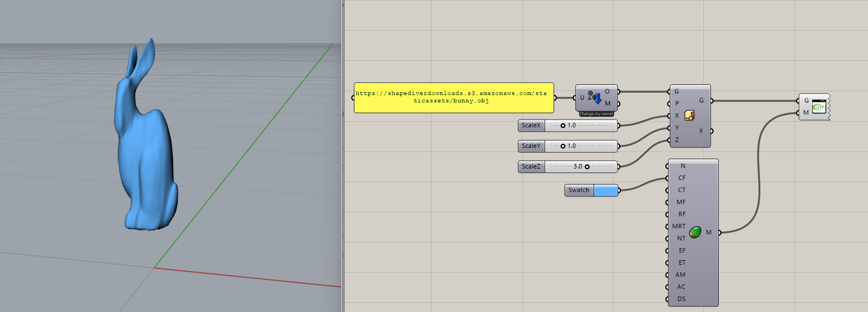868x312 pixels.
Task: Click the ScaleZ slider knob at 3.0
Action: pyautogui.click(x=587, y=167)
